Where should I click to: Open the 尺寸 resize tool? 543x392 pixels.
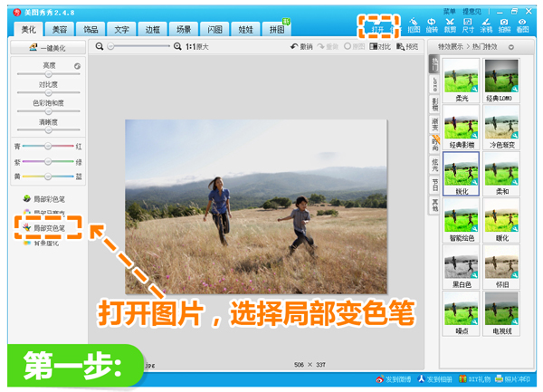click(x=468, y=25)
